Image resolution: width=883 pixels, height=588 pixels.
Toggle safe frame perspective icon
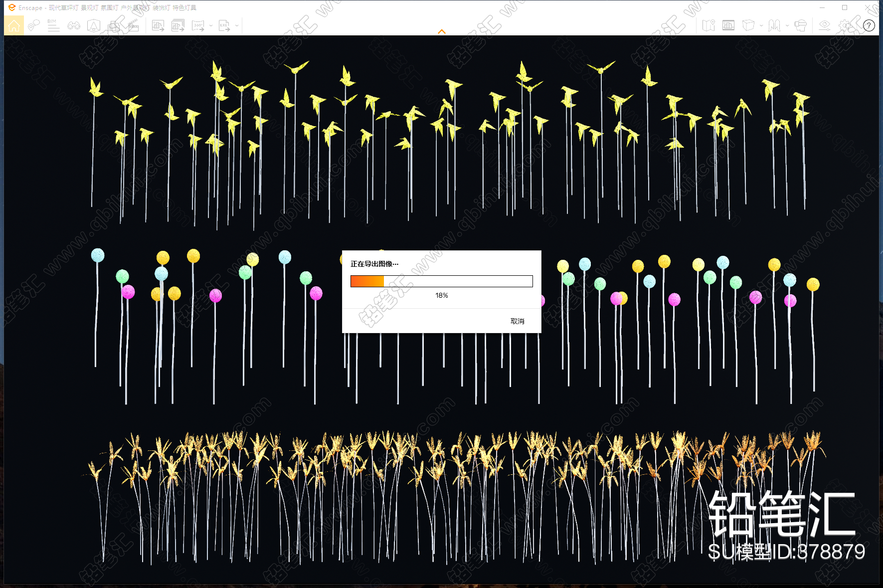(x=94, y=25)
